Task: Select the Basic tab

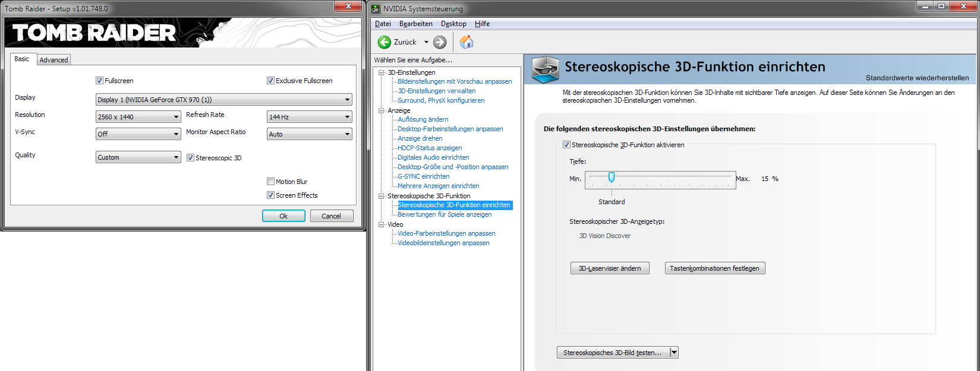Action: click(x=22, y=59)
